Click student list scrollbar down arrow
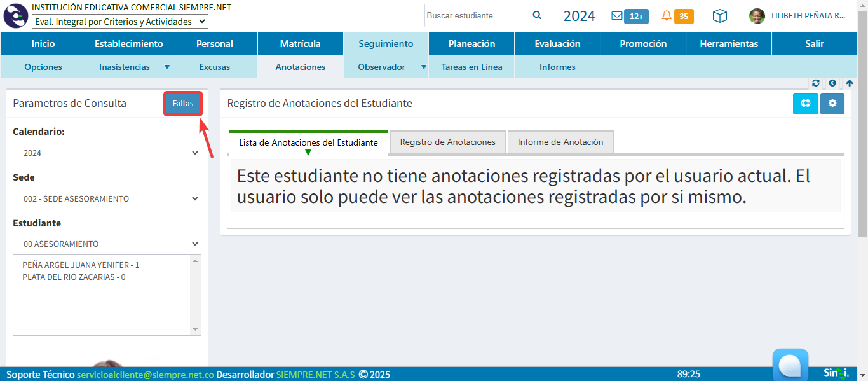The image size is (868, 381). (196, 329)
